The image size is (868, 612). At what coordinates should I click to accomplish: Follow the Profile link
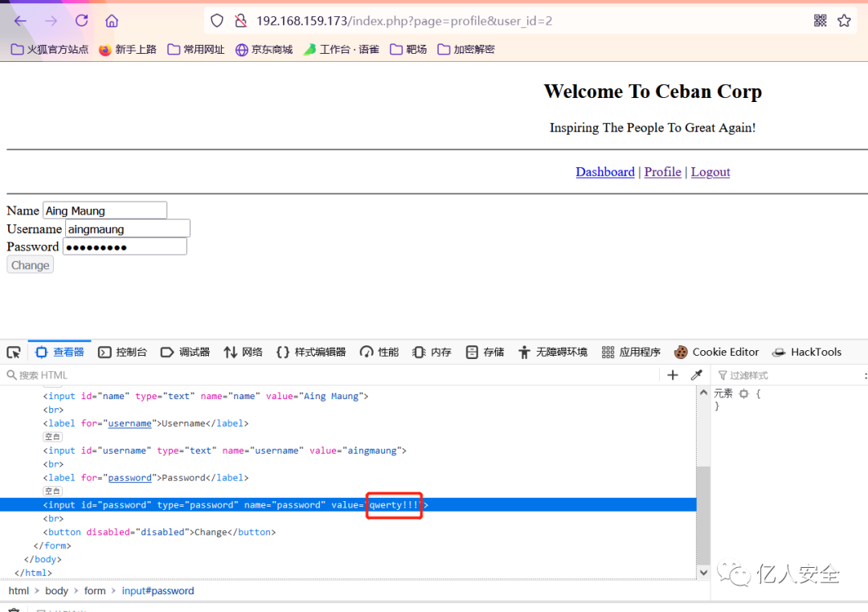(662, 172)
